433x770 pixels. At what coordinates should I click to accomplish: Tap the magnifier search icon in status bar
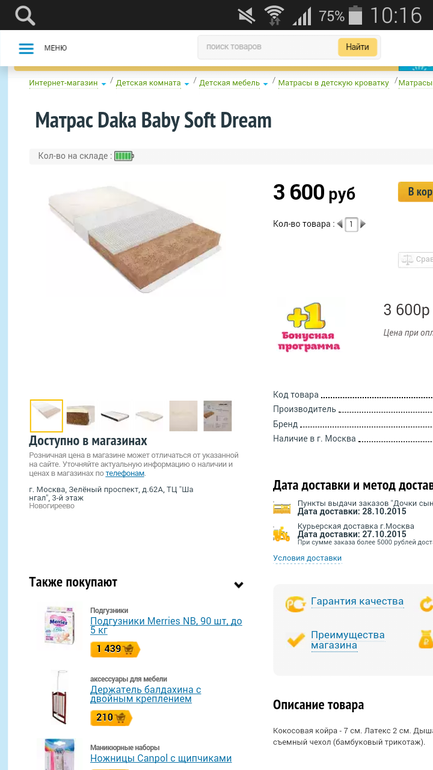[25, 15]
